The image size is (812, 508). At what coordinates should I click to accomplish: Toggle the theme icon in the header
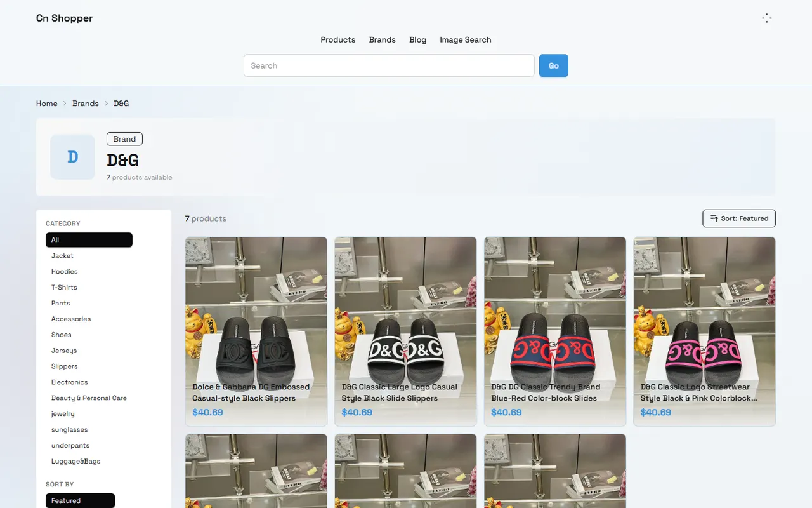[766, 18]
